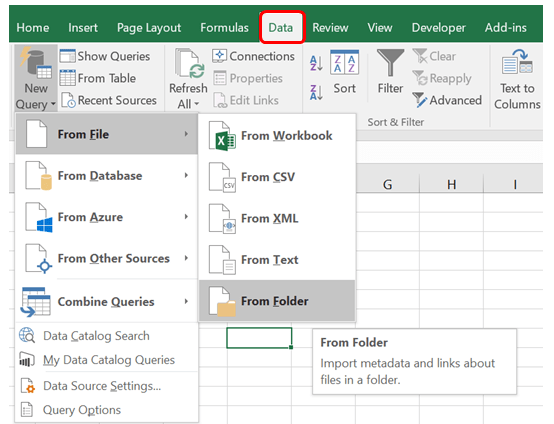
Task: Open the Developer tab
Action: [439, 28]
